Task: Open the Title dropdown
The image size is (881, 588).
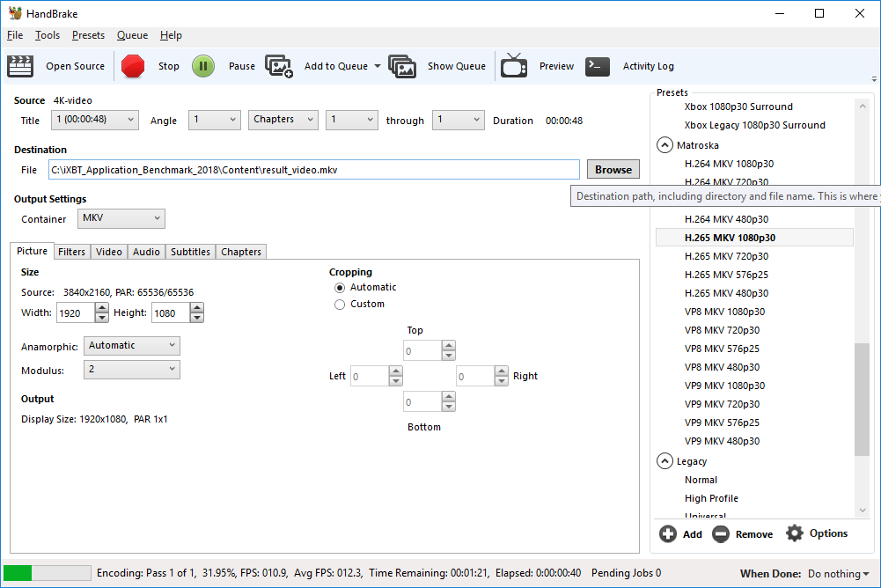Action: tap(95, 120)
